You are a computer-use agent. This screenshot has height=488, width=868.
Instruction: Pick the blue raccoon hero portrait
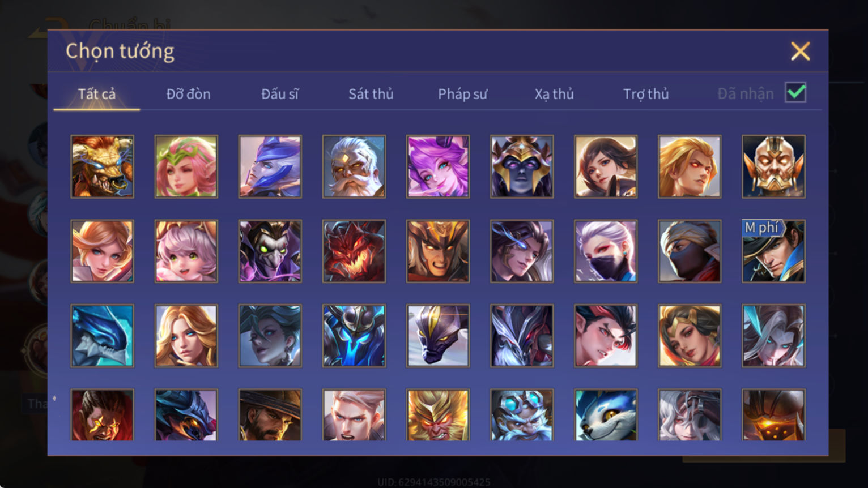606,415
